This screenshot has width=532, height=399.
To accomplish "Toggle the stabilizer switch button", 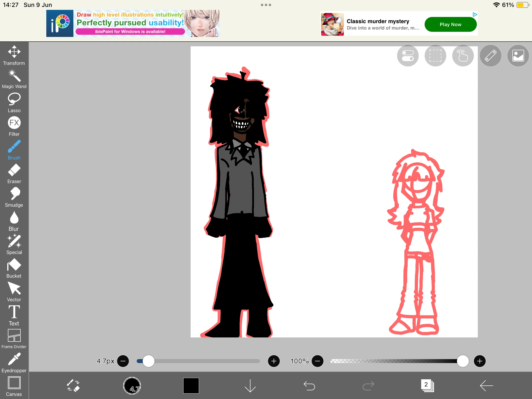I will 408,56.
